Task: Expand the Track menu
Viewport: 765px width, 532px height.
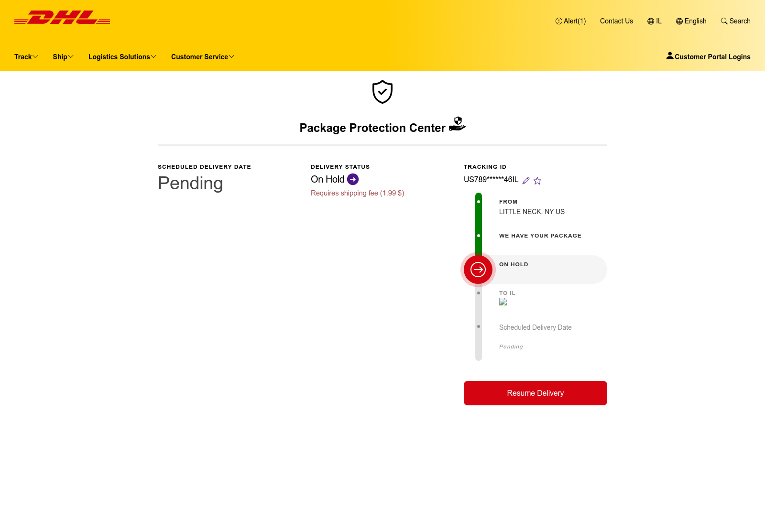Action: pyautogui.click(x=26, y=57)
